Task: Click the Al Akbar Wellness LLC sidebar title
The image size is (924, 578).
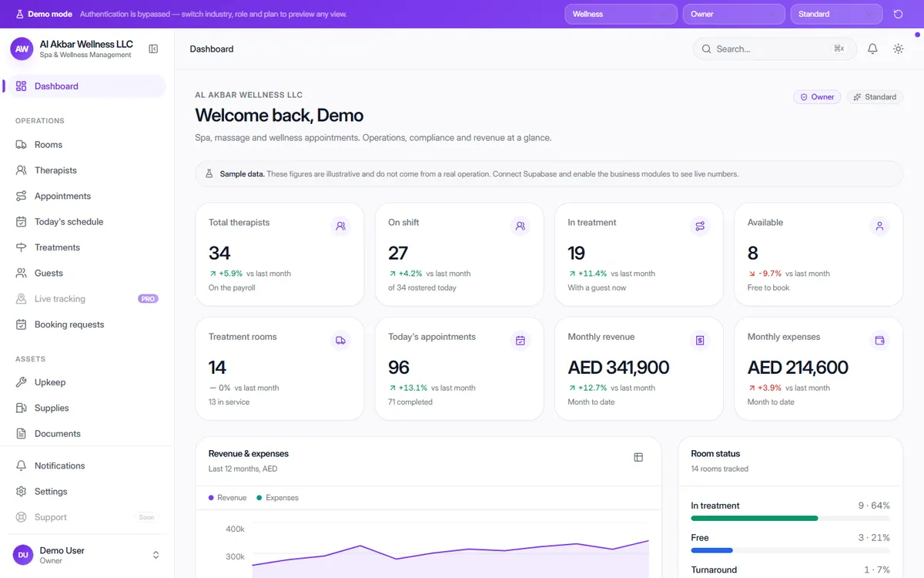Action: tap(86, 44)
